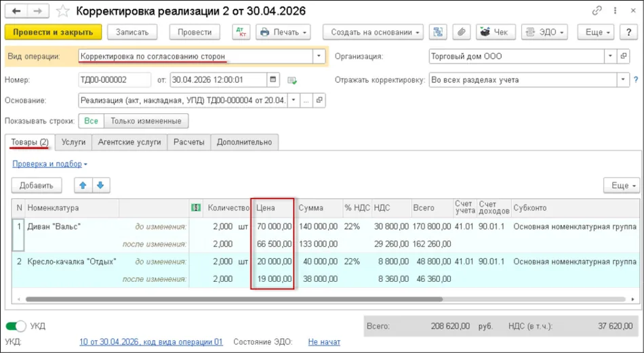This screenshot has width=644, height=353.
Task: Move table row down with blue arrow
Action: tap(100, 186)
